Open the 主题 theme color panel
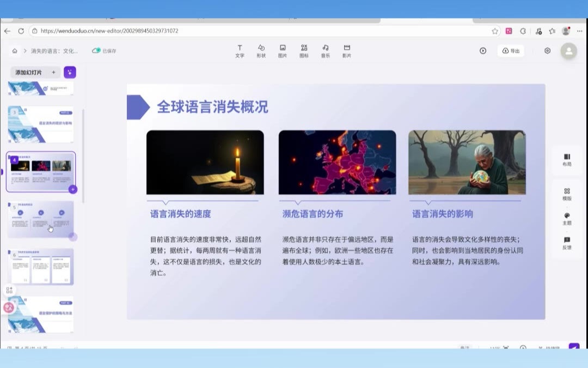Viewport: 588px width, 368px height. coord(567,219)
